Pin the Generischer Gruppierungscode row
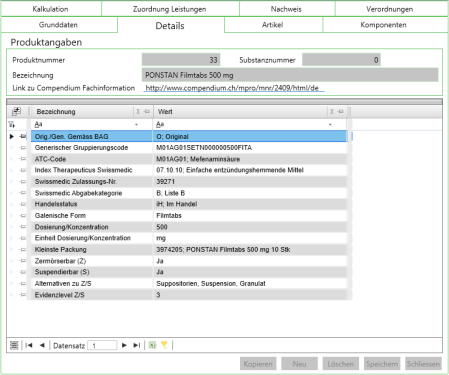The height and width of the screenshot is (375, 449). click(x=23, y=148)
